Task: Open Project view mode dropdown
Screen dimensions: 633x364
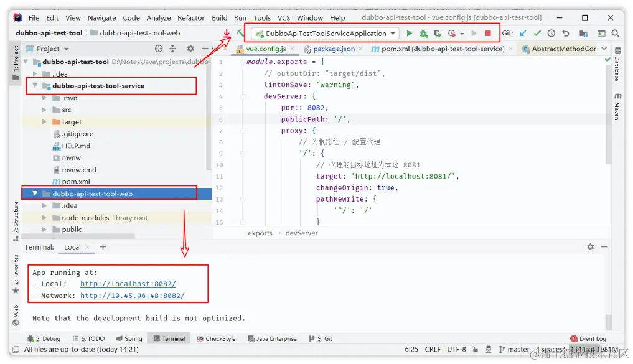Action: [x=66, y=49]
